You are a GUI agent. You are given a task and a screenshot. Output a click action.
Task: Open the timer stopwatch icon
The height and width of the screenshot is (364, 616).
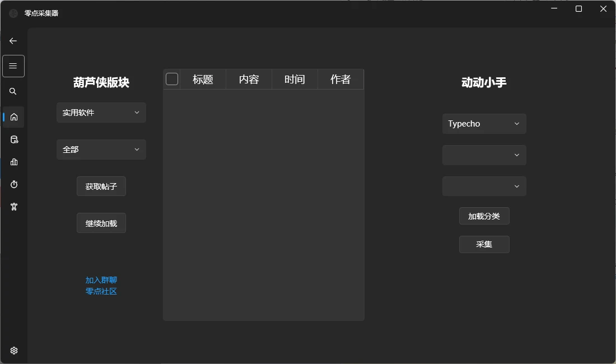click(14, 184)
